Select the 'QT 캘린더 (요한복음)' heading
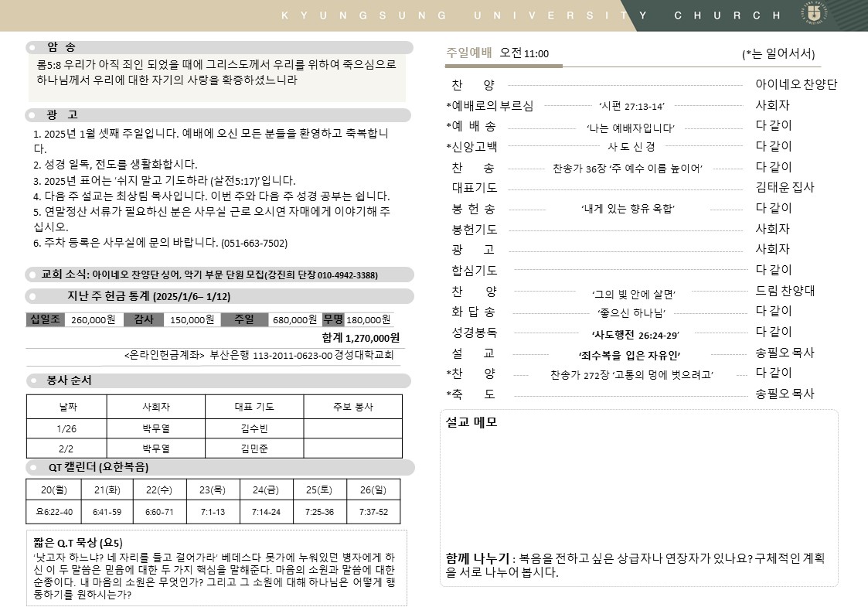This screenshot has height=614, width=868. (x=98, y=467)
